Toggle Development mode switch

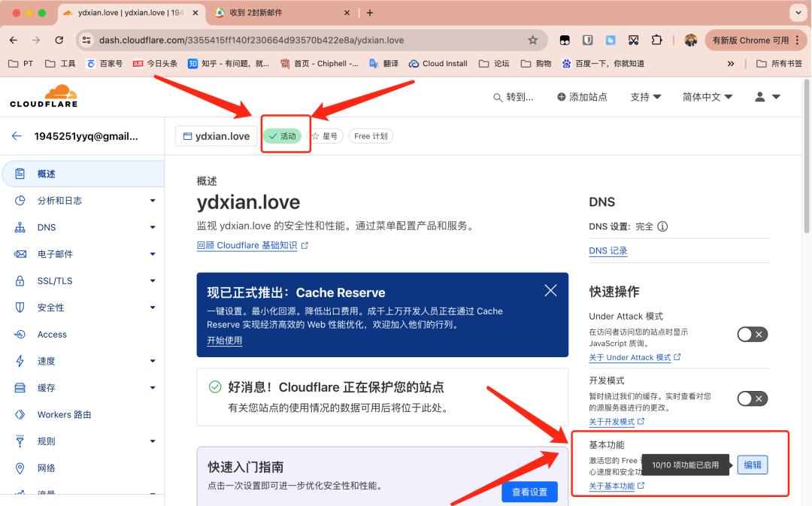pos(753,398)
